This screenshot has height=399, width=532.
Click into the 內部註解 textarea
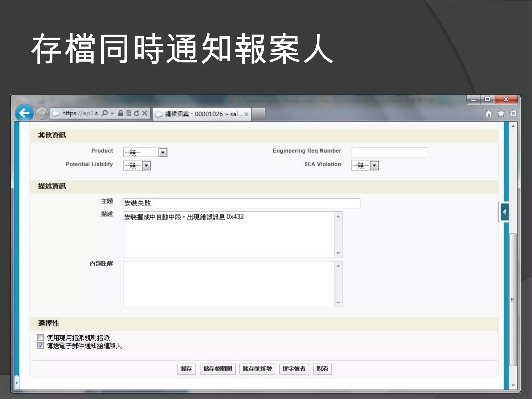coord(229,284)
